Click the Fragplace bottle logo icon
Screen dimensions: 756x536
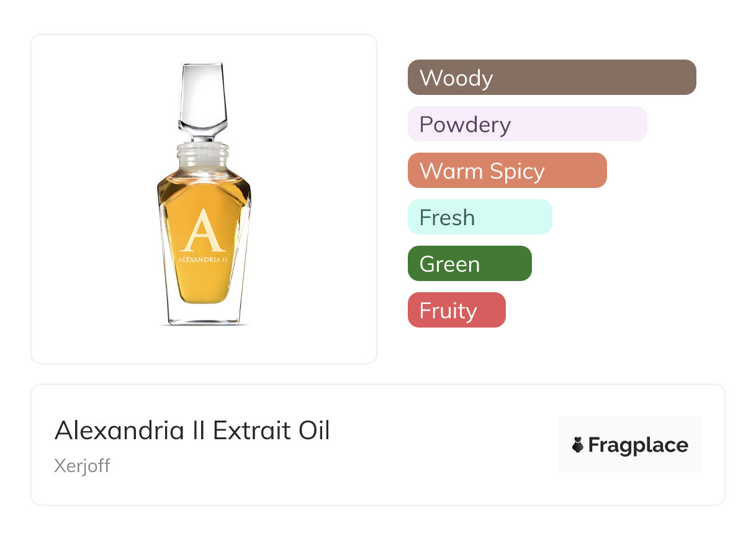coord(578,445)
